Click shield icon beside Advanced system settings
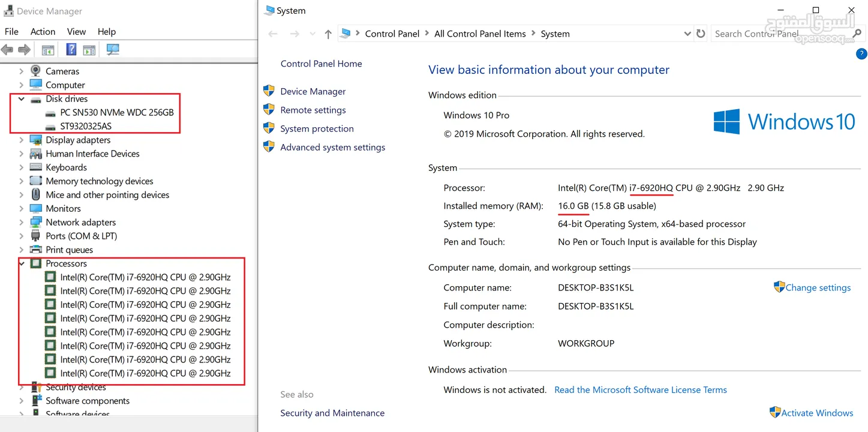868x432 pixels. click(269, 147)
